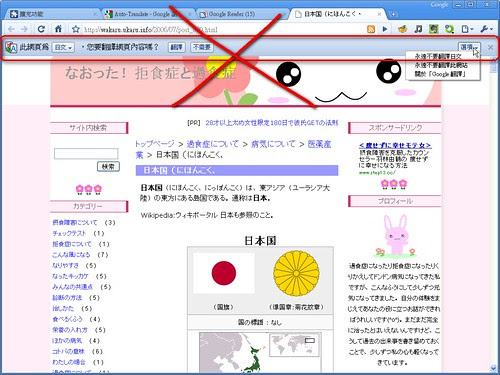
Task: Open the wrench settings menu
Action: (x=487, y=29)
